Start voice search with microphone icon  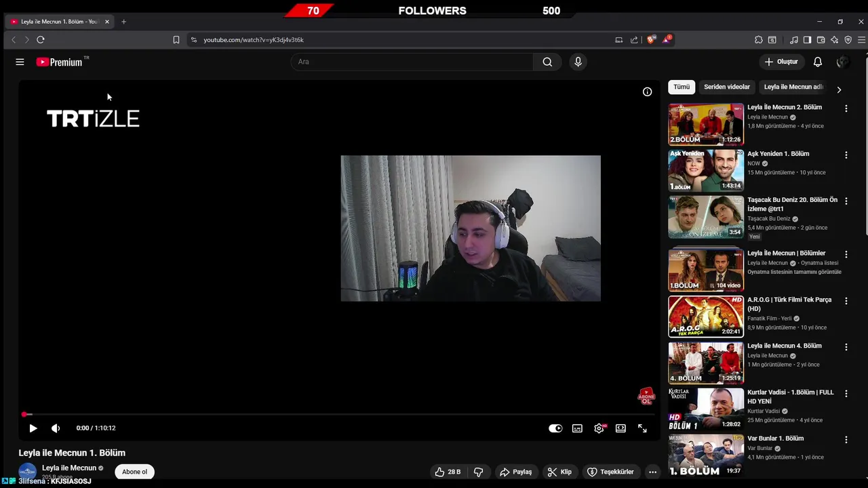[x=578, y=62]
